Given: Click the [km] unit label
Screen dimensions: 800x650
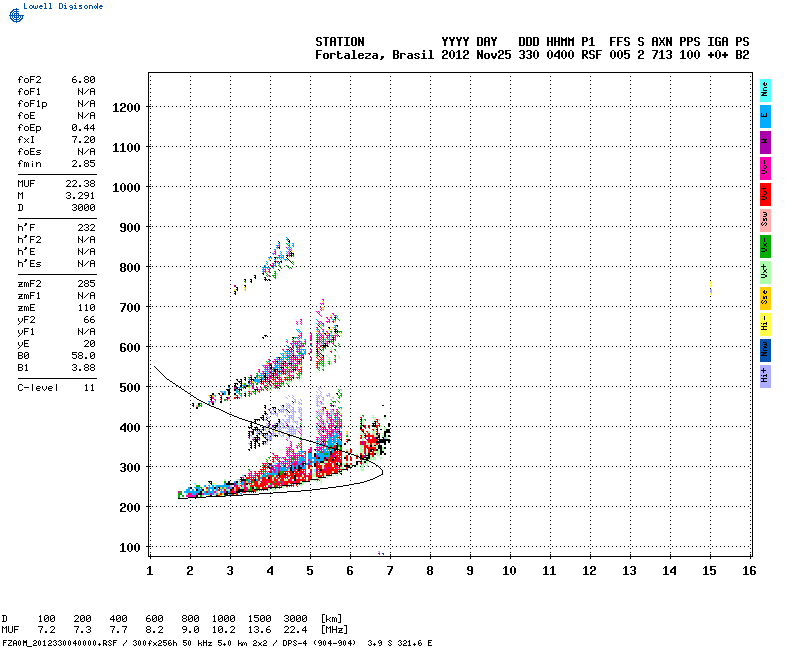Looking at the screenshot, I should (x=331, y=619).
